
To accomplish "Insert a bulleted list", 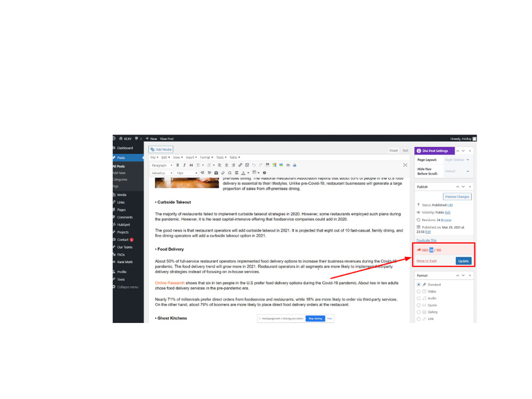I will (198, 165).
